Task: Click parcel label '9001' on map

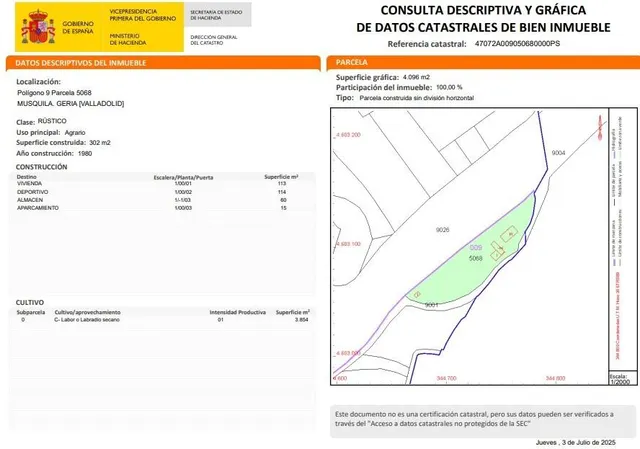Action: (x=432, y=305)
